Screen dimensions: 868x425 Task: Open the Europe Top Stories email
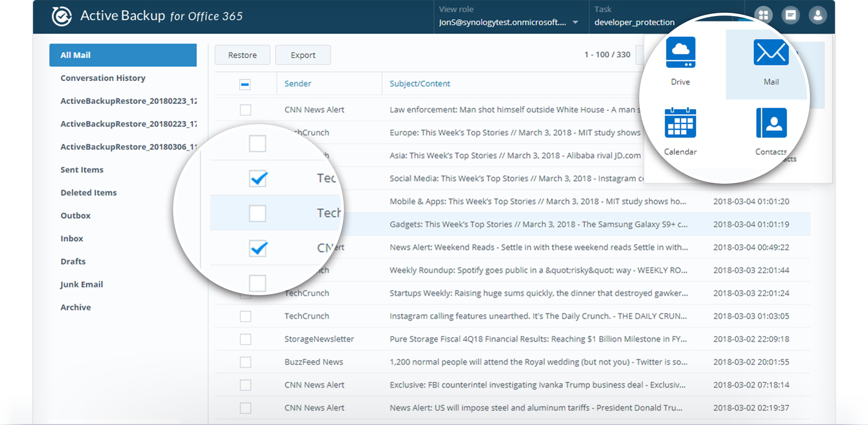click(515, 133)
